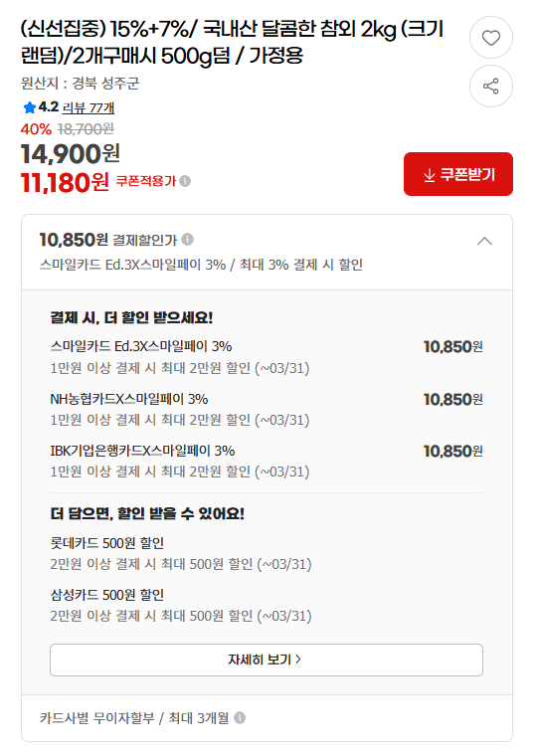
Task: Click info icon next to 쿠폰적용가
Action: tap(185, 181)
